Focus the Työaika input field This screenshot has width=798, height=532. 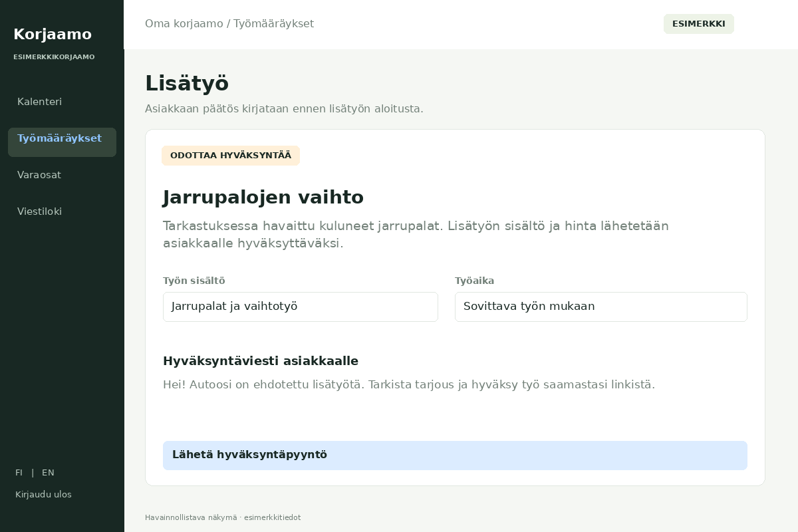point(601,307)
